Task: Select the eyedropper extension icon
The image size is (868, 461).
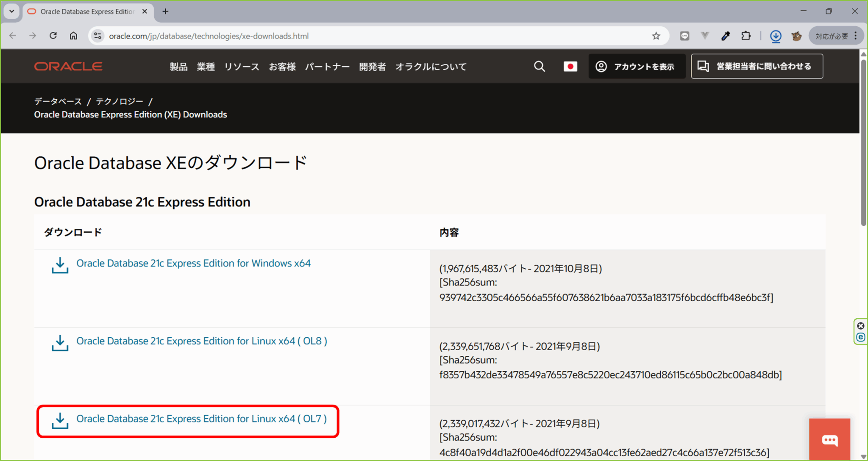Action: 726,36
